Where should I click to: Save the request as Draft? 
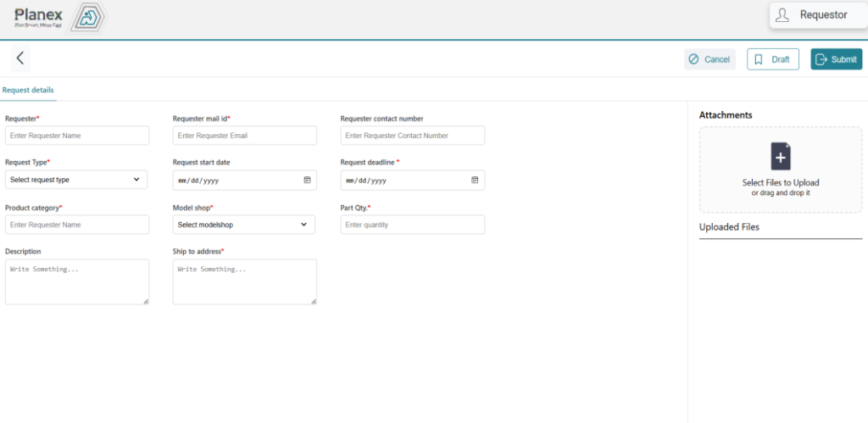[772, 59]
